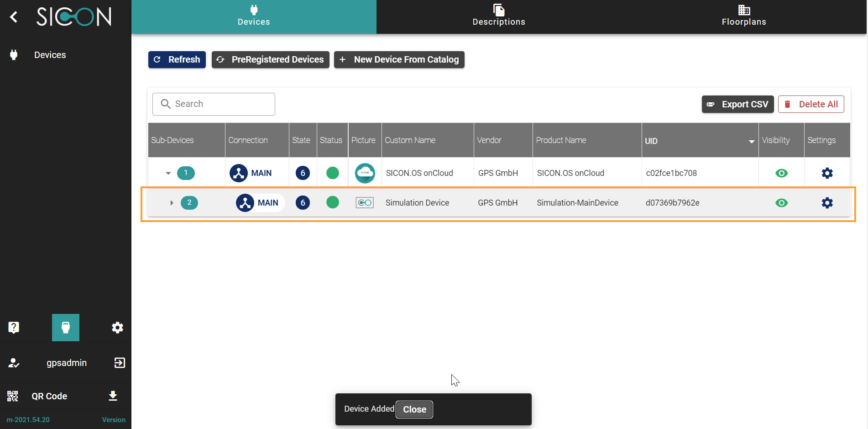Open the Floorplans tab
The height and width of the screenshot is (429, 868).
tap(743, 16)
